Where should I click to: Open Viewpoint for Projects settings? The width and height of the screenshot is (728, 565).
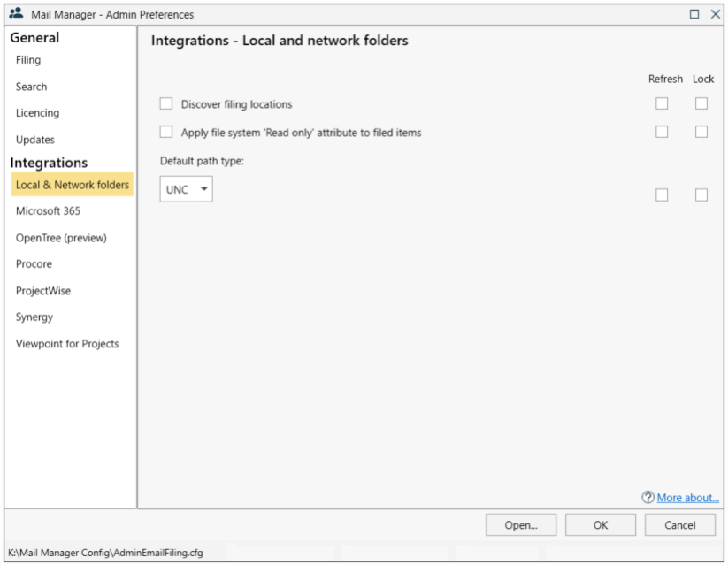tap(66, 343)
